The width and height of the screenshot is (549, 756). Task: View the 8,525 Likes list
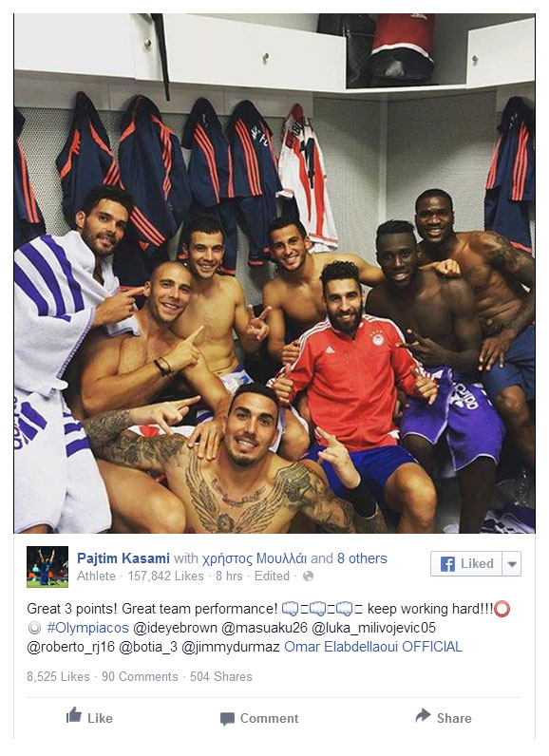coord(58,677)
